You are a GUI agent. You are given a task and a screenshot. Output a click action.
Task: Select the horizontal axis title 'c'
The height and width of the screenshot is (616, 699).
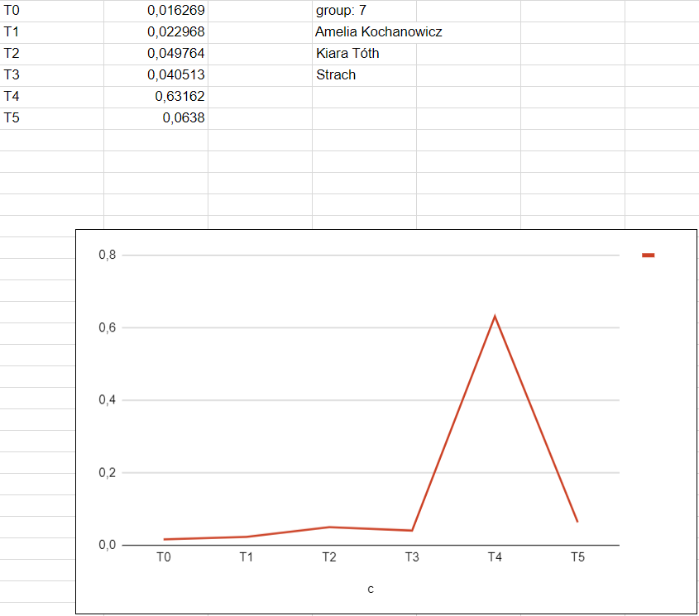click(x=371, y=589)
